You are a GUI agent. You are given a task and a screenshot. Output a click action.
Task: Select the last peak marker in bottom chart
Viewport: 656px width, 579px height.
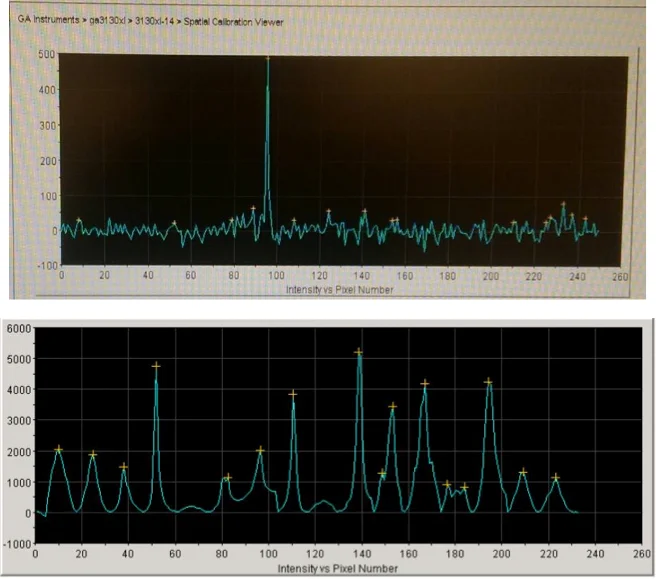tap(556, 477)
